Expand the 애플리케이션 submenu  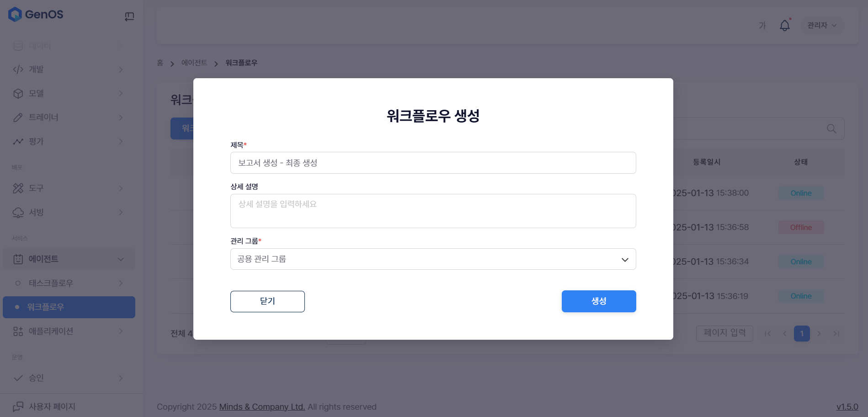pos(121,331)
